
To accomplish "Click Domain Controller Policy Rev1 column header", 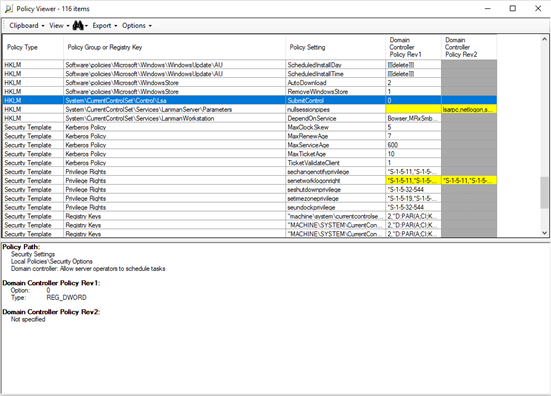I will (x=414, y=47).
